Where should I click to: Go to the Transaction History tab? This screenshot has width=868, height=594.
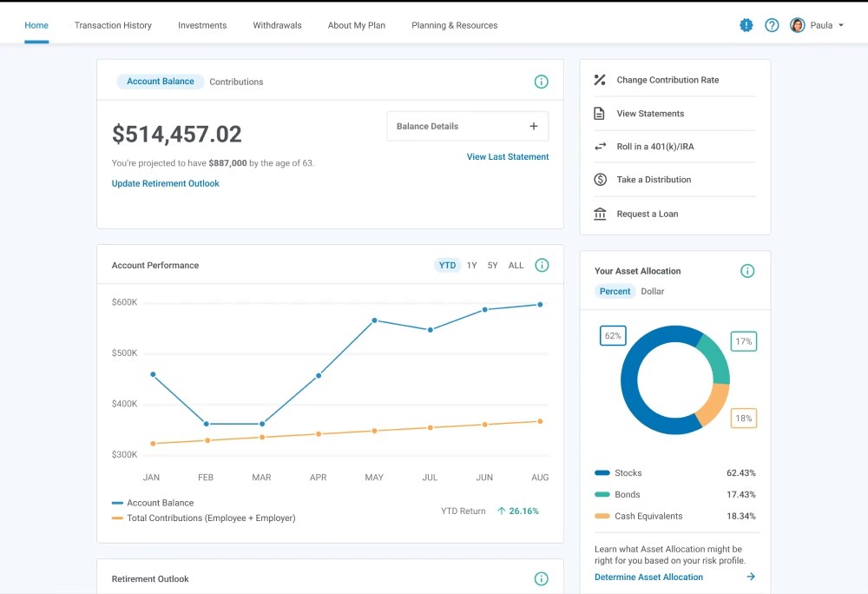click(x=113, y=25)
